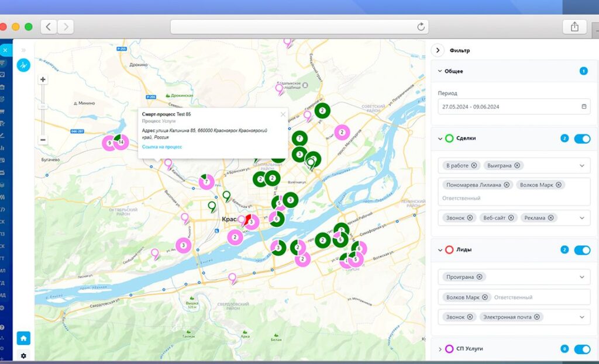Remove the "Выиграна" tag

click(517, 165)
